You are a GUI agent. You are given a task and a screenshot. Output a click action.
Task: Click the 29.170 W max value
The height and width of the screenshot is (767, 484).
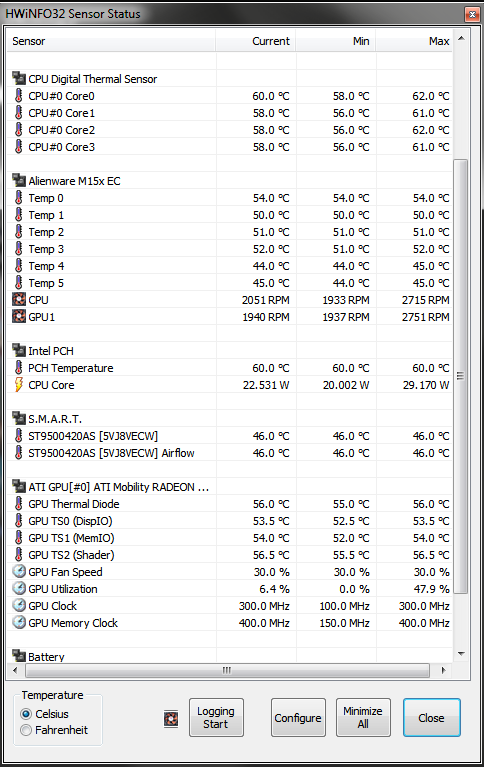point(426,385)
